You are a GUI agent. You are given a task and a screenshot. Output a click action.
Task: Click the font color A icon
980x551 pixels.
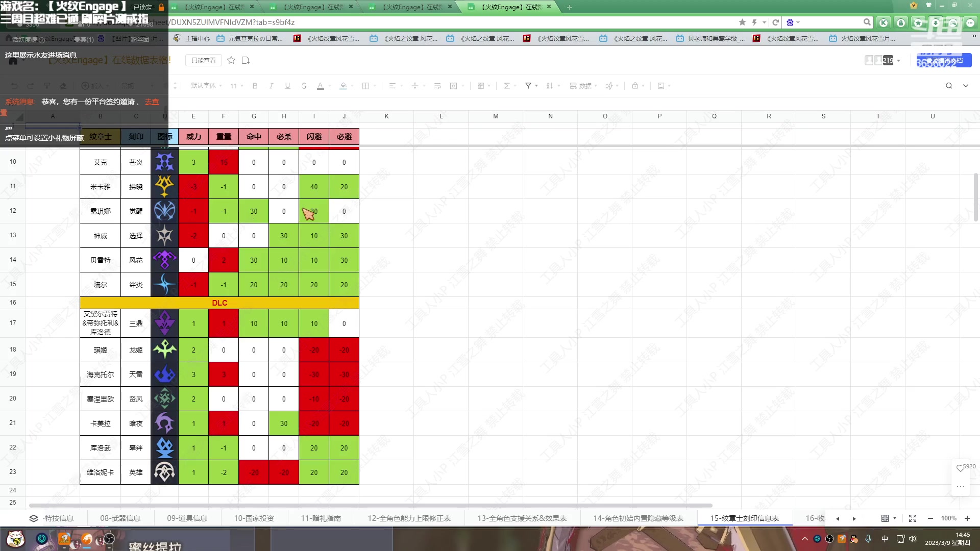point(321,86)
